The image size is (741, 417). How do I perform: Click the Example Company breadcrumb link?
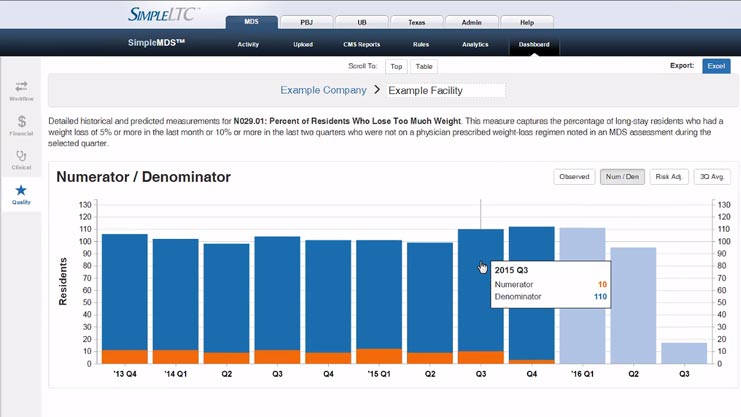coord(323,90)
